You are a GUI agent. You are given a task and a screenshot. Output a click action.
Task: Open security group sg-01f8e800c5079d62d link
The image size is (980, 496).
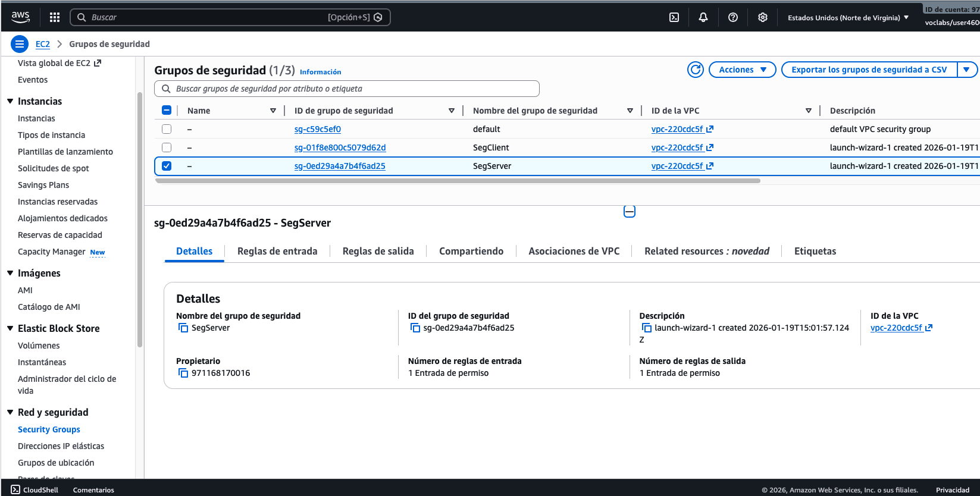(x=340, y=147)
